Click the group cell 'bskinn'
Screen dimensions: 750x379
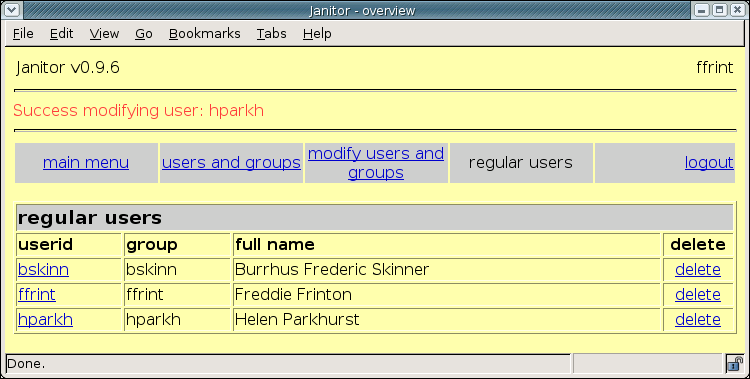point(151,269)
